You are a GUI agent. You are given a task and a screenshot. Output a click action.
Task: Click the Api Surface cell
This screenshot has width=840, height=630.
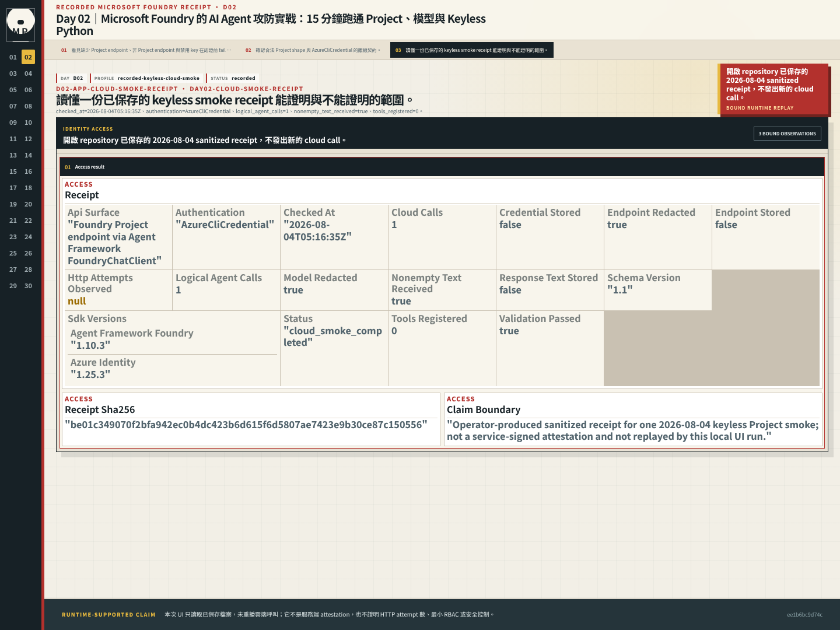118,237
